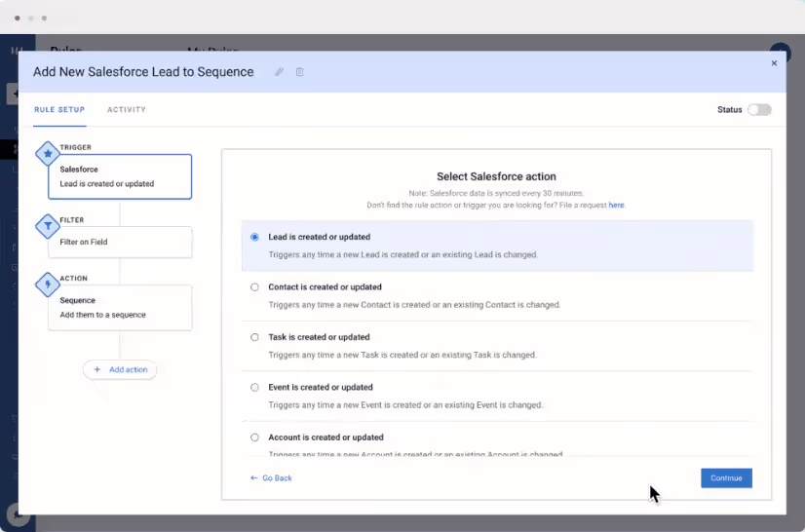The height and width of the screenshot is (532, 805).
Task: Close the rule dialog with the X
Action: click(x=774, y=63)
